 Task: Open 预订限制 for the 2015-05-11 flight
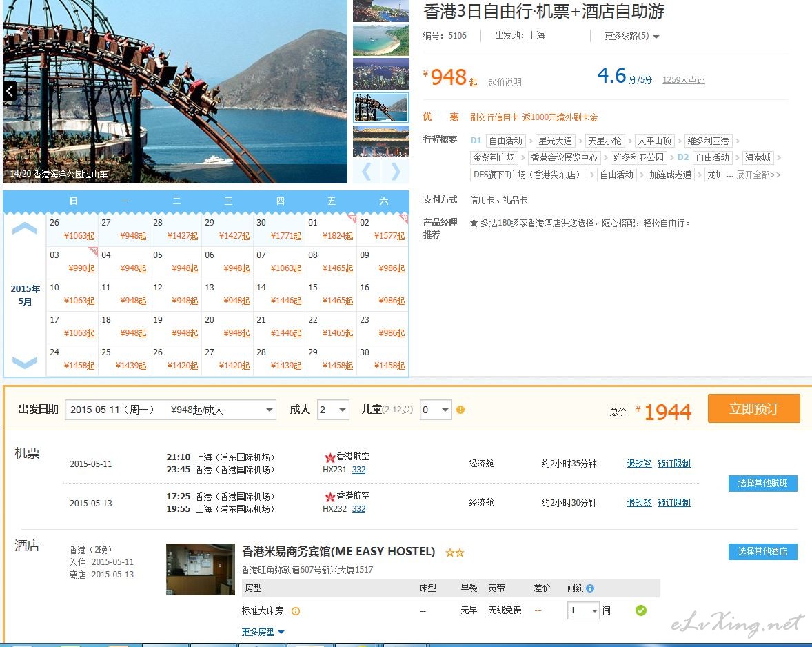673,464
